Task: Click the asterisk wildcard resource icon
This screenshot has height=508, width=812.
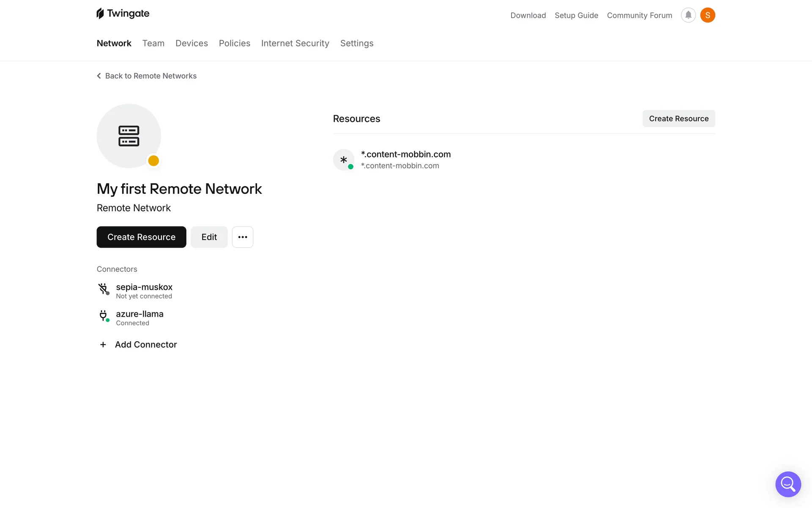Action: (x=343, y=160)
